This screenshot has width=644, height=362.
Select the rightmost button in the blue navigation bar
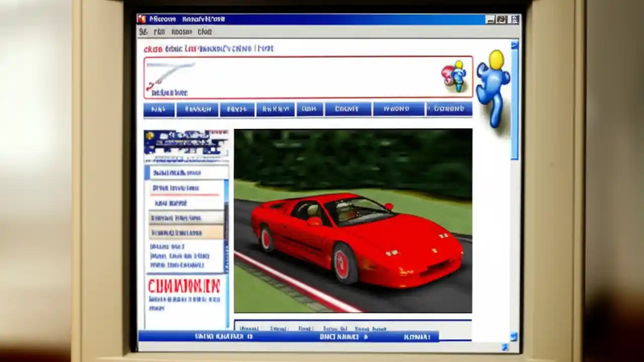tap(449, 109)
